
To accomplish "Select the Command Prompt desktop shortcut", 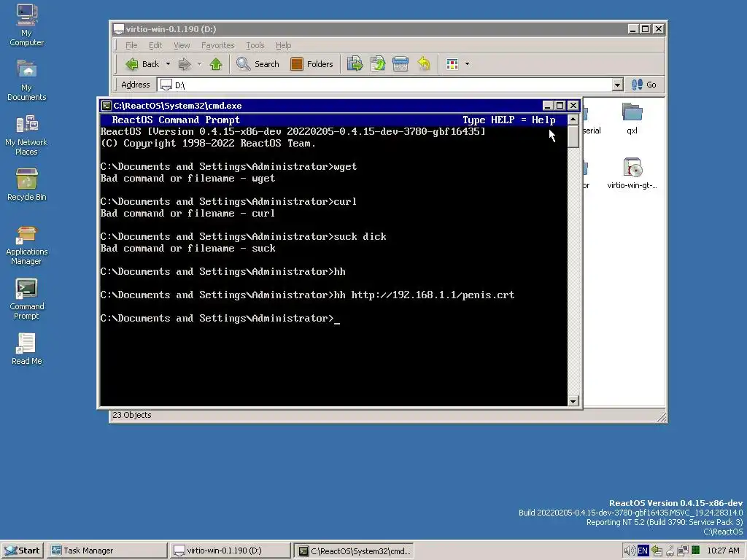I will tap(27, 299).
